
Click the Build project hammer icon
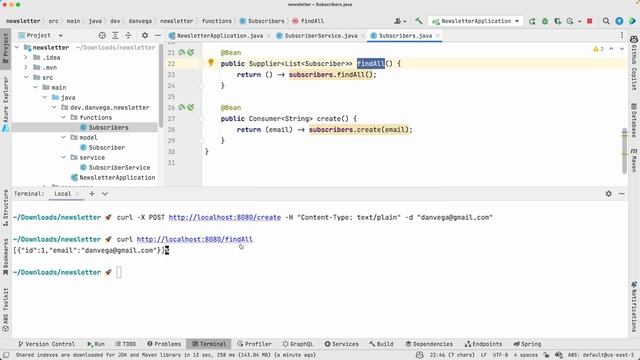click(x=418, y=21)
